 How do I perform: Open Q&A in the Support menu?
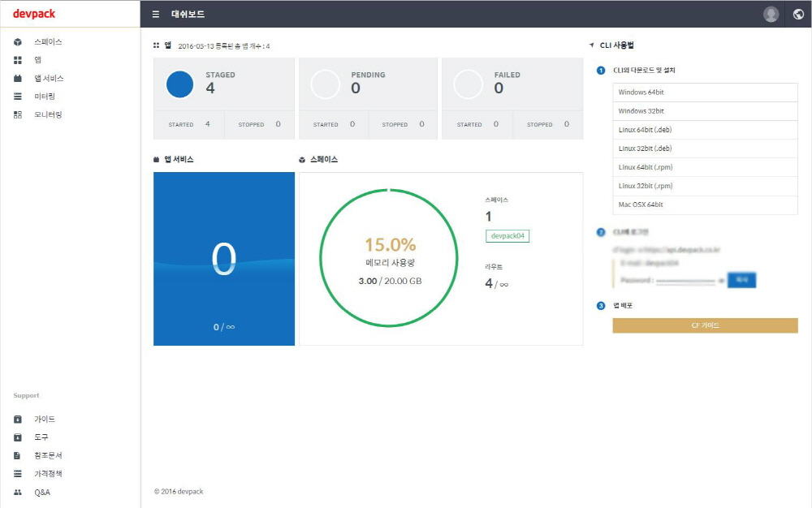tap(41, 493)
